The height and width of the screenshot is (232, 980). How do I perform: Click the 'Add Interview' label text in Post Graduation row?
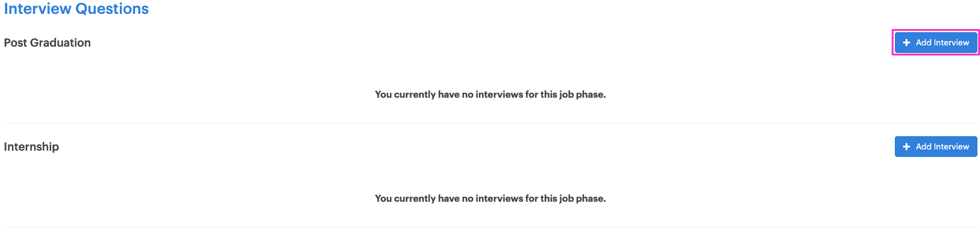[942, 43]
